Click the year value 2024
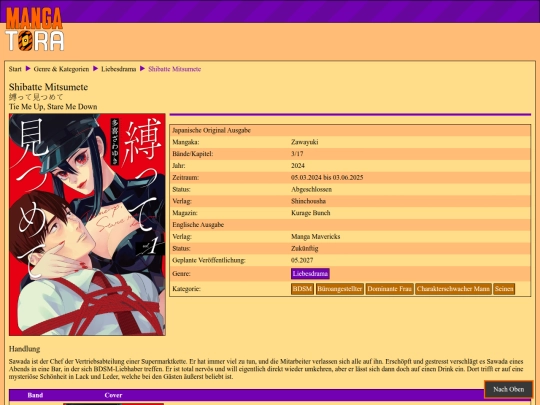The height and width of the screenshot is (405, 540). [x=298, y=166]
